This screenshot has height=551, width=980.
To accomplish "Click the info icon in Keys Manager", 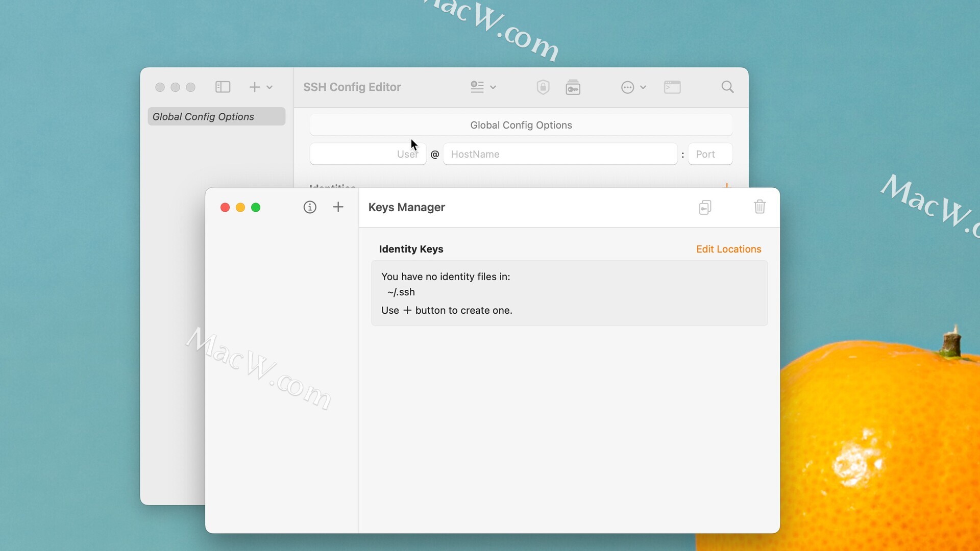I will coord(310,207).
